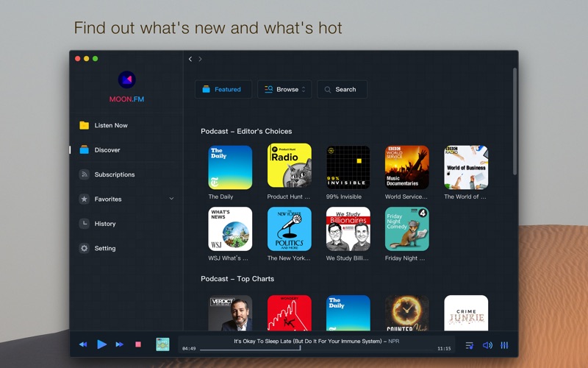This screenshot has width=588, height=368.
Task: Open The New Yorker Politics podcast
Action: click(x=289, y=229)
